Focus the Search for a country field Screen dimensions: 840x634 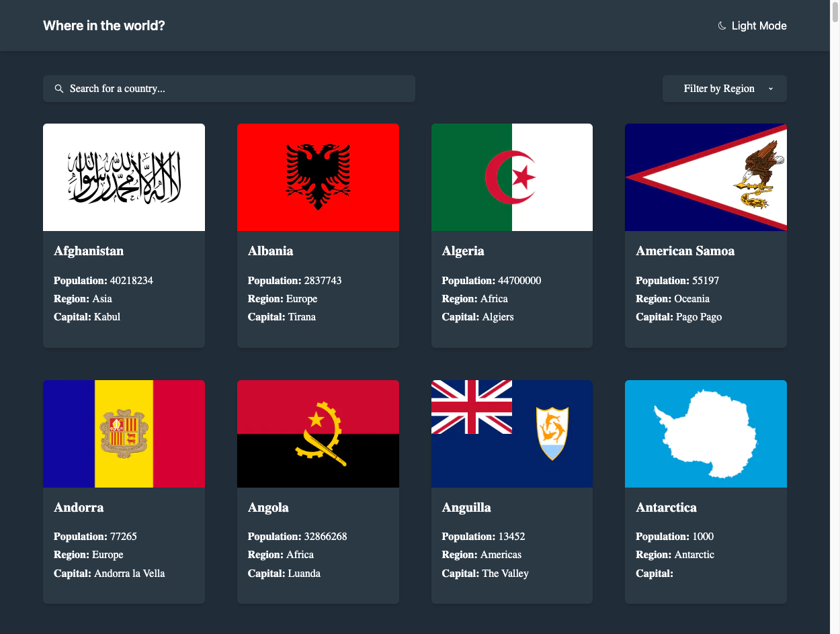click(x=229, y=89)
